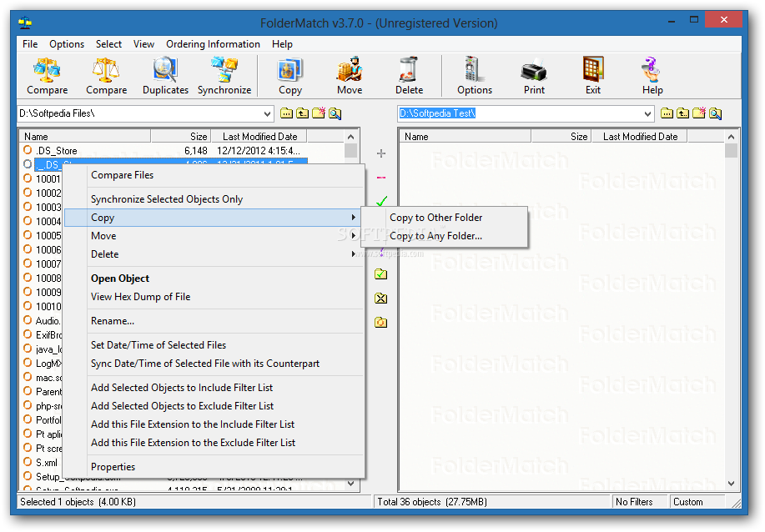Open the Help menu in the menu bar
765x532 pixels.
[x=283, y=44]
